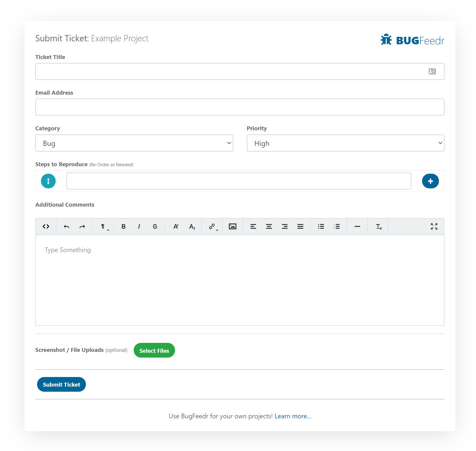The height and width of the screenshot is (451, 476).
Task: Apply italic formatting
Action: tap(139, 226)
